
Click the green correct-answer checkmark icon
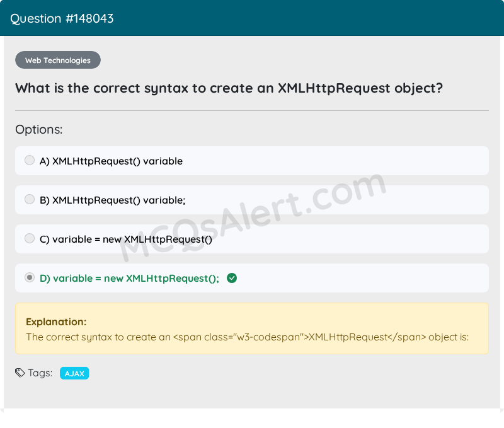pyautogui.click(x=232, y=278)
